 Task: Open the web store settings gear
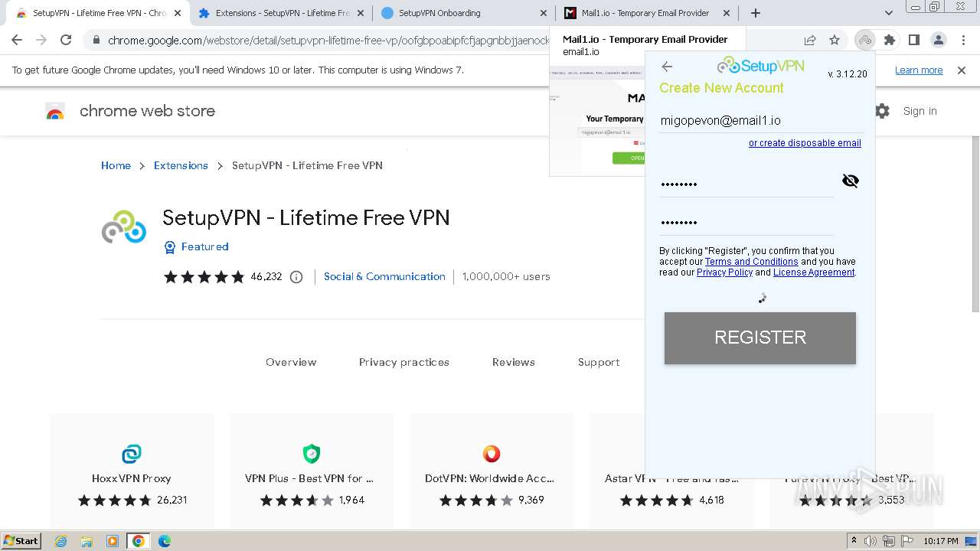tap(882, 111)
